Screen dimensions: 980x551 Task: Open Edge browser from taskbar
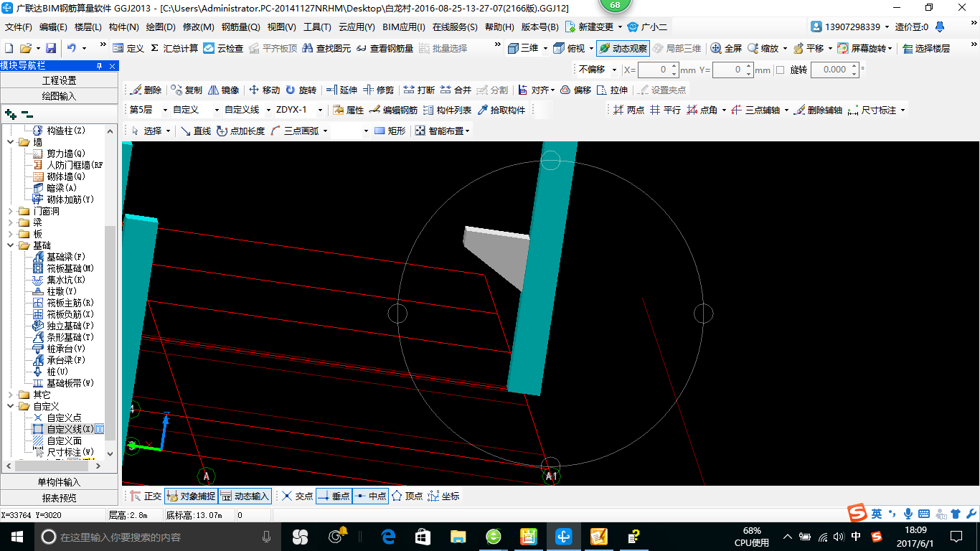[388, 536]
